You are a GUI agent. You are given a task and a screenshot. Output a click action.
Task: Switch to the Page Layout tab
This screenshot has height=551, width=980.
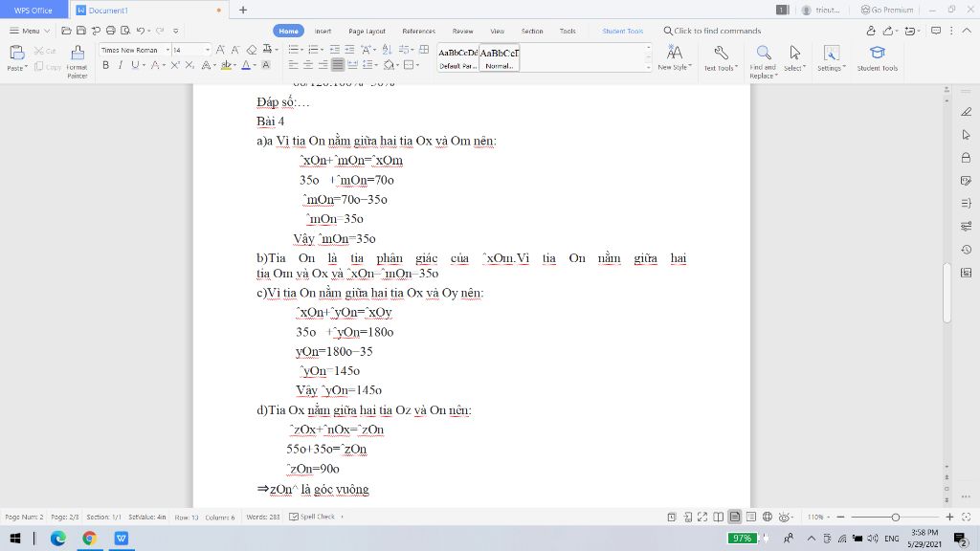point(367,32)
